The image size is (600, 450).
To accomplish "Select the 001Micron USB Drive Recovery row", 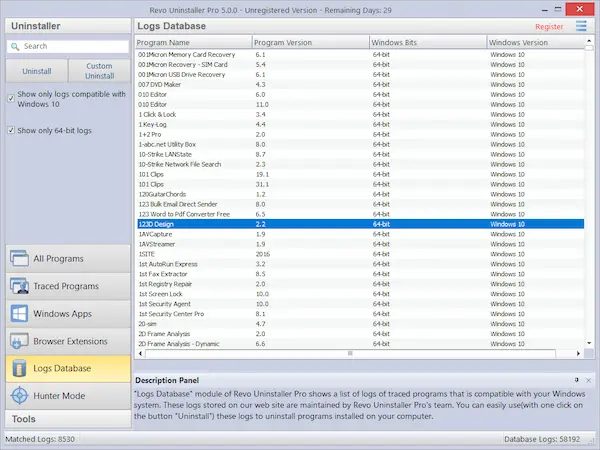I will pyautogui.click(x=360, y=74).
